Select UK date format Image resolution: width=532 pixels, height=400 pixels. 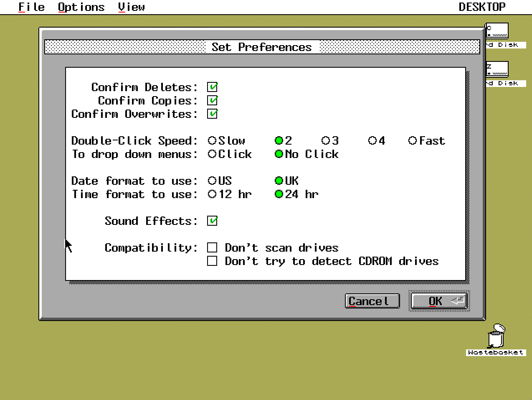[286, 181]
